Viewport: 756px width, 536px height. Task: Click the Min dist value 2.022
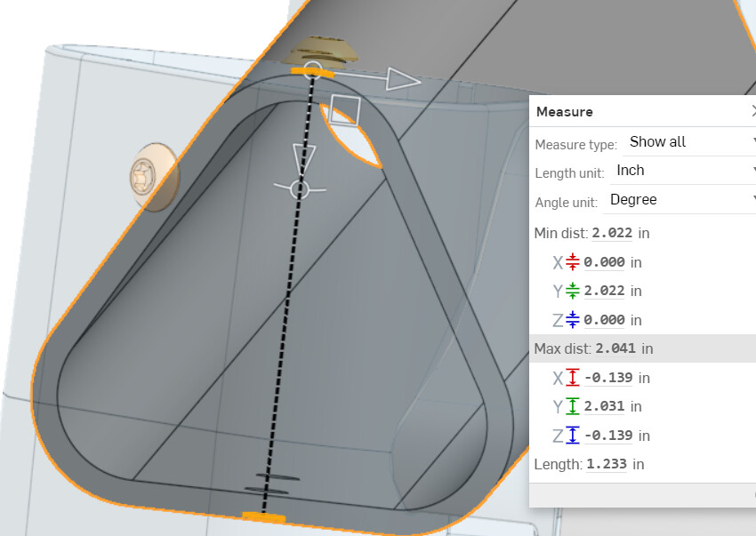pyautogui.click(x=612, y=233)
